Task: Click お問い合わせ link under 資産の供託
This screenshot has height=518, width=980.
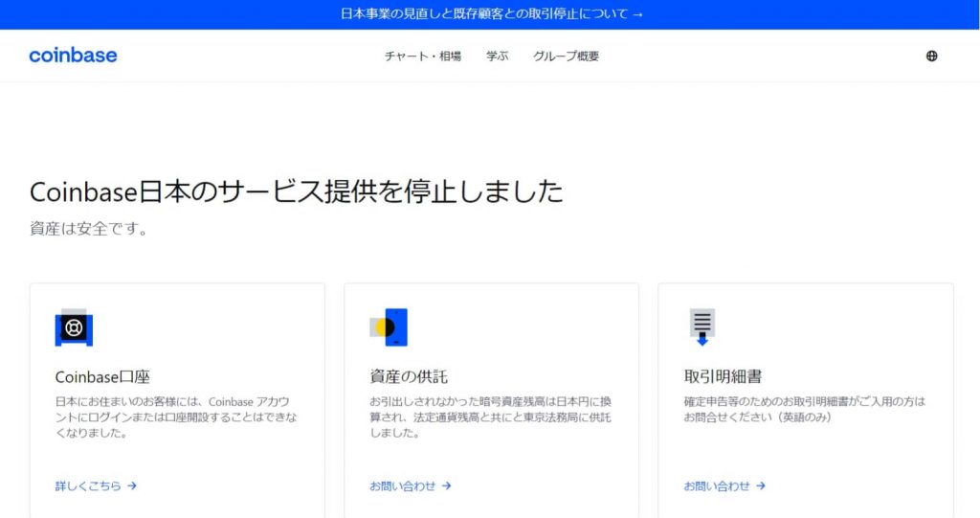Action: tap(410, 486)
